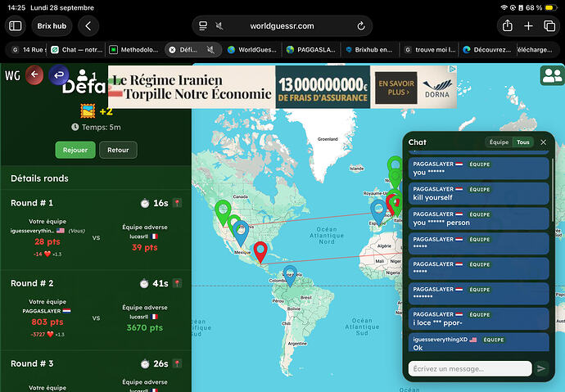Open the page menu icon in address bar
This screenshot has height=392, width=565.
[203, 26]
